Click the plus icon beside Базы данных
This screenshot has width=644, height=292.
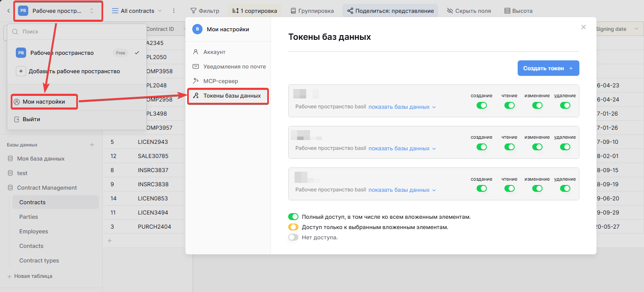coord(92,145)
